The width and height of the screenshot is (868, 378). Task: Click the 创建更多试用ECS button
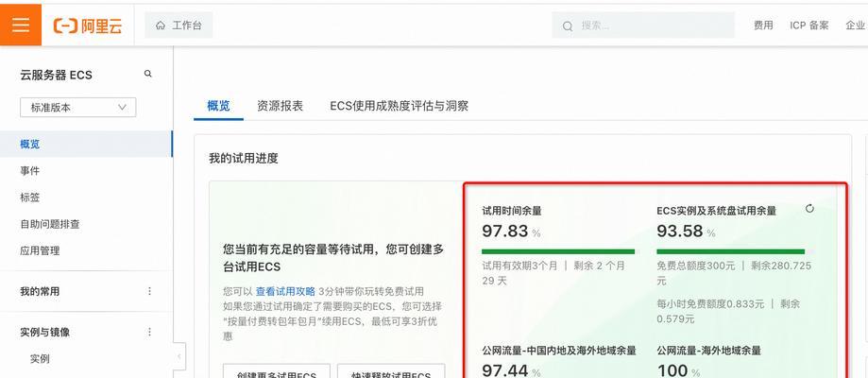[x=277, y=371]
